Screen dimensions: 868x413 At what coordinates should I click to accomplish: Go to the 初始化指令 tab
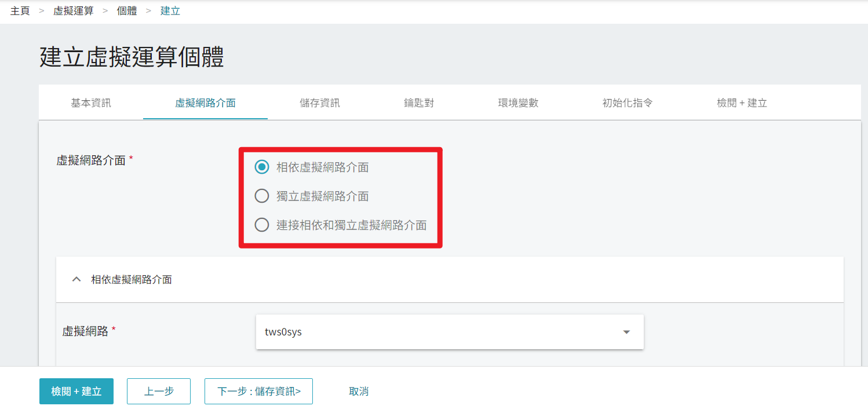pos(628,103)
